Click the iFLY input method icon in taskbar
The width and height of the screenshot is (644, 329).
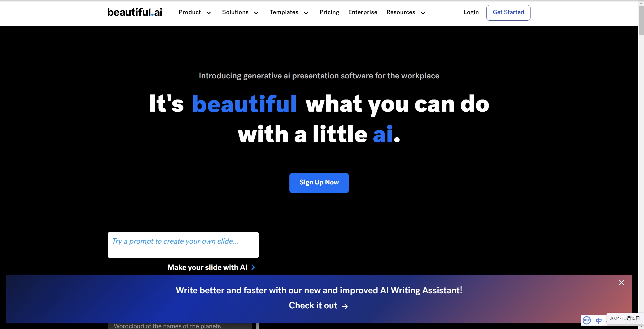tap(586, 320)
